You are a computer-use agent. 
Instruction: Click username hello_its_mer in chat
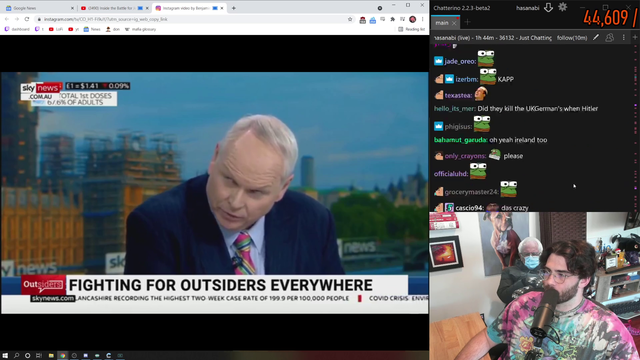(454, 109)
